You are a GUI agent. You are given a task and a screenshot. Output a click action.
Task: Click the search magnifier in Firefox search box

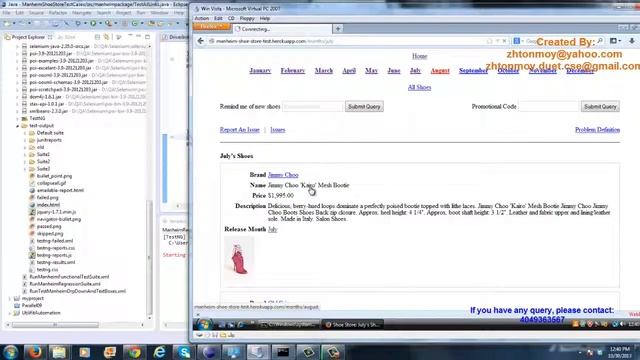pos(600,41)
